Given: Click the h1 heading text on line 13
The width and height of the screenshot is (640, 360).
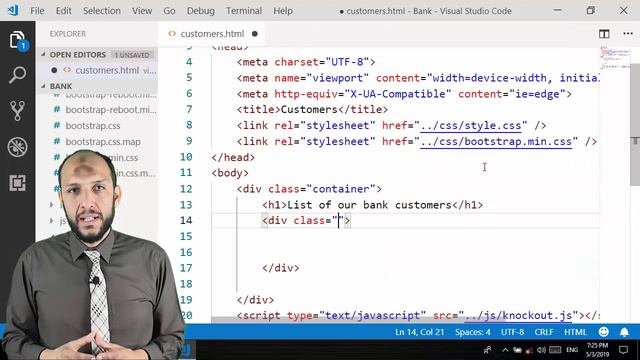Looking at the screenshot, I should 369,205.
